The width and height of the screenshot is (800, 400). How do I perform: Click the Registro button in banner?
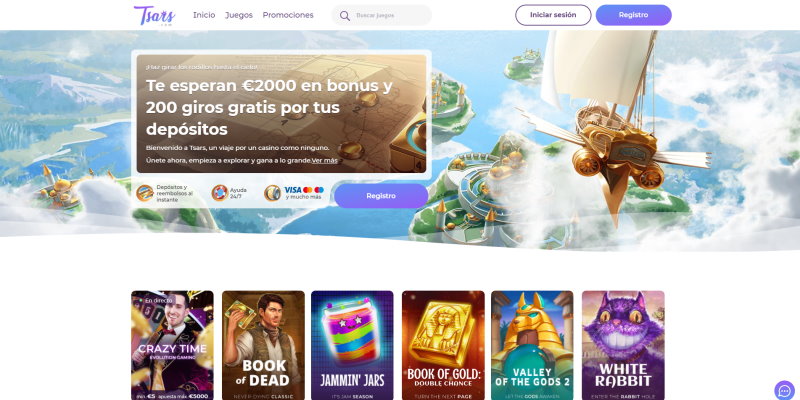click(381, 196)
